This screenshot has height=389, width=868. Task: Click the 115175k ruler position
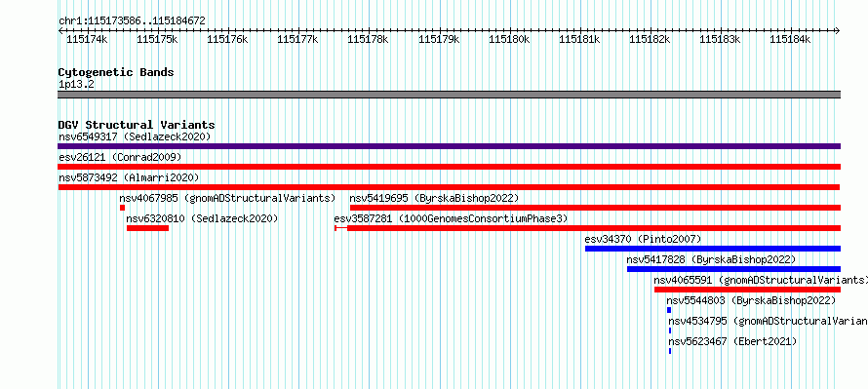click(x=157, y=39)
